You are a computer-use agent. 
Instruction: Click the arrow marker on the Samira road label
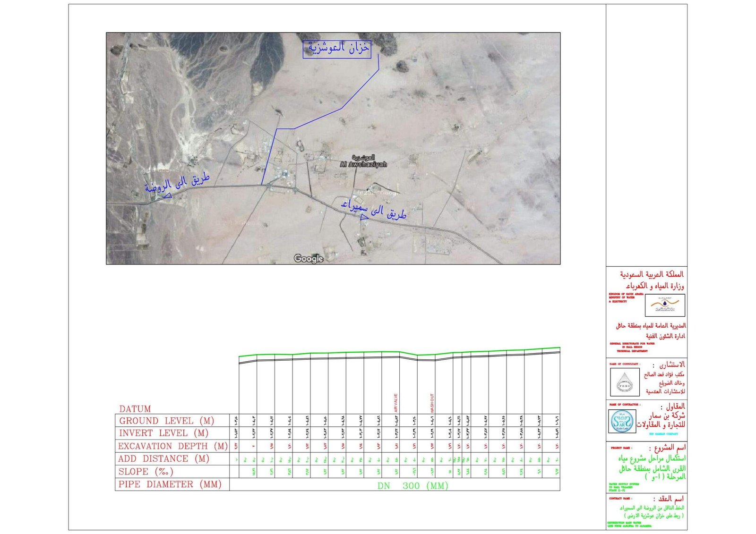pos(364,217)
